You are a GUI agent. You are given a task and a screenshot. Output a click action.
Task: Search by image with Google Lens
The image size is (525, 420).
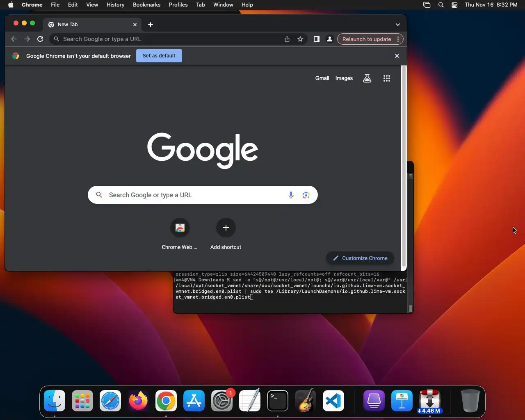(306, 195)
